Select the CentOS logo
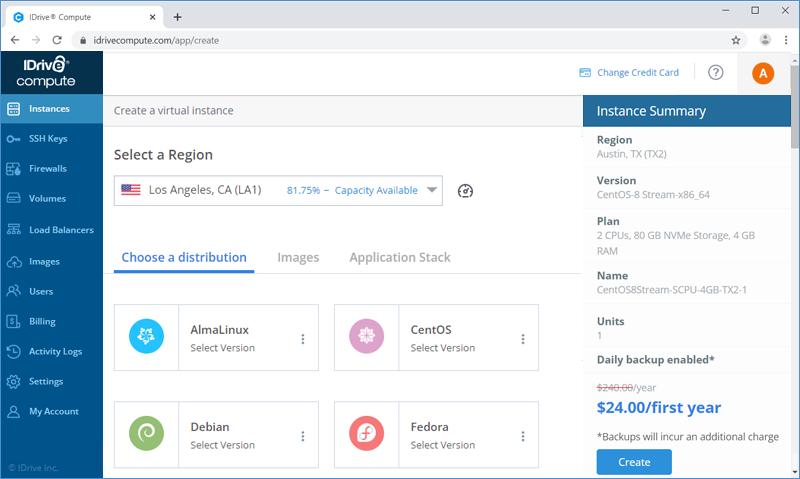The height and width of the screenshot is (479, 800). coord(366,336)
